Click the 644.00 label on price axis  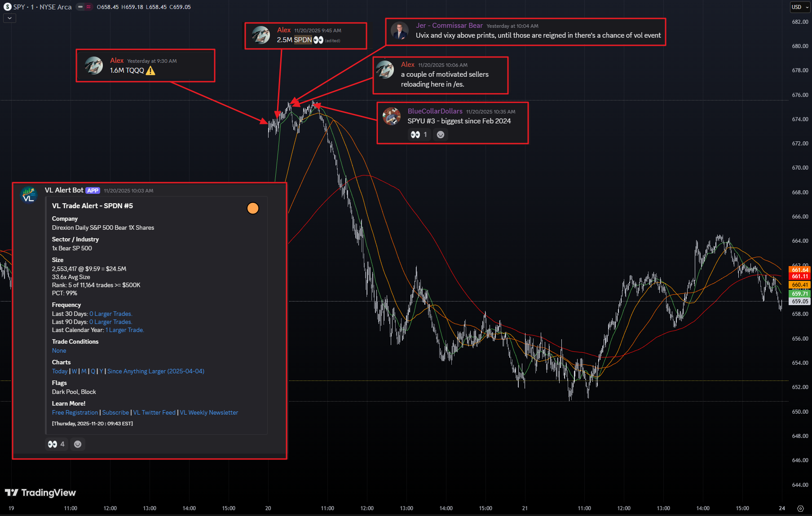[800, 485]
